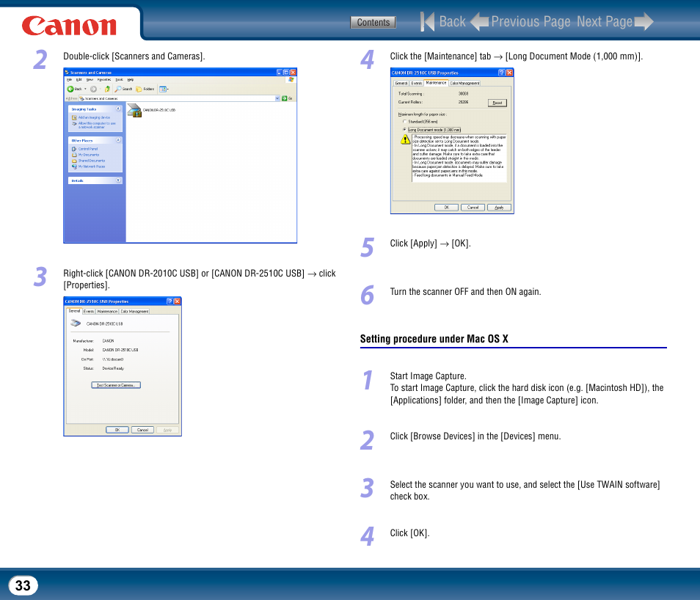
Task: Click Add an imaging device link
Action: coord(94,117)
